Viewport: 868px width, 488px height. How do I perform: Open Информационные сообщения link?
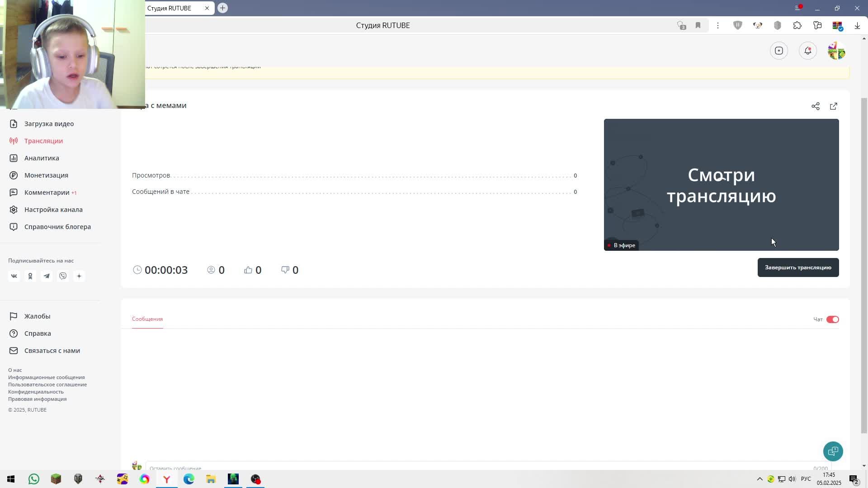[46, 377]
